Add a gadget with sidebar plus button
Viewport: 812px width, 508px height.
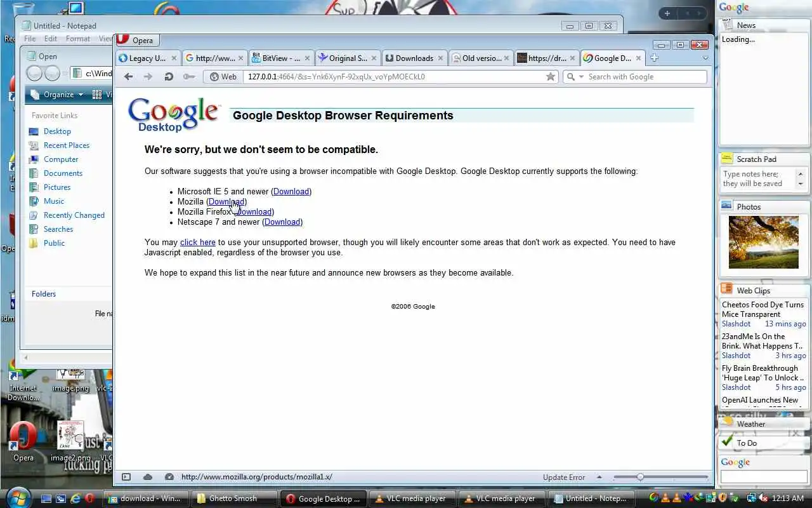click(x=667, y=13)
